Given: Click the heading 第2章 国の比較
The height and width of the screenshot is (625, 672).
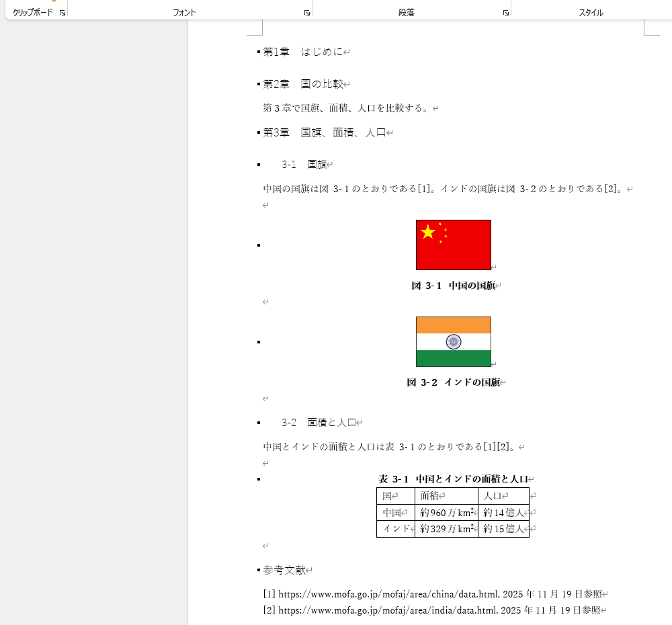Looking at the screenshot, I should point(302,84).
